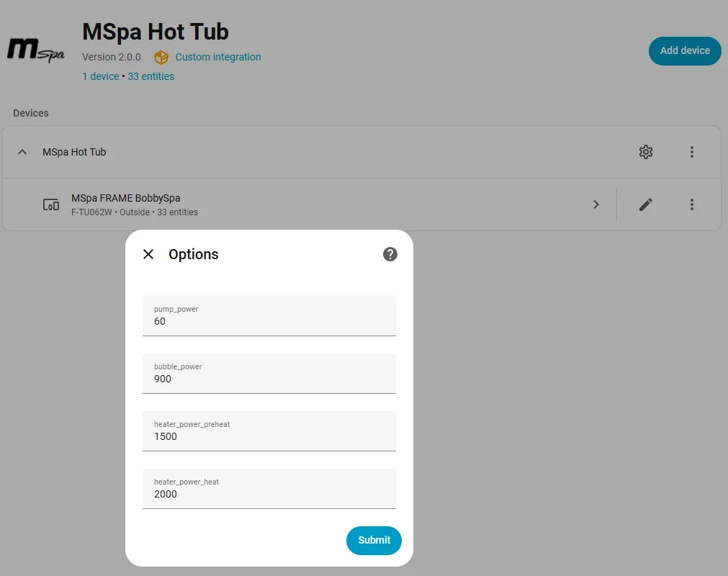Click the help question mark in Options dialog
Viewport: 728px width, 576px height.
click(390, 254)
